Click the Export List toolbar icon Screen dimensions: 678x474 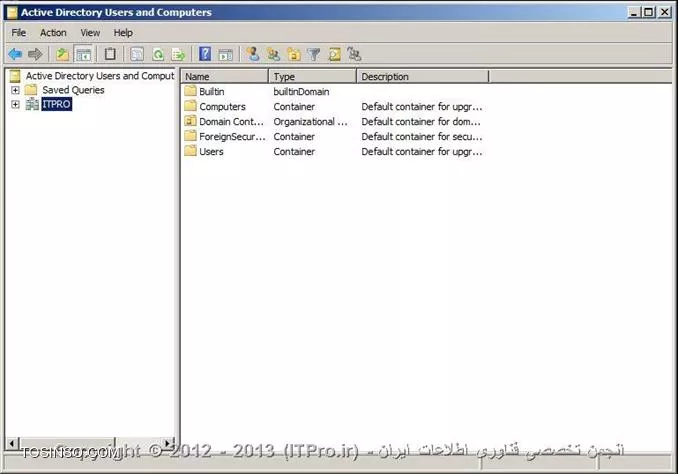point(178,54)
